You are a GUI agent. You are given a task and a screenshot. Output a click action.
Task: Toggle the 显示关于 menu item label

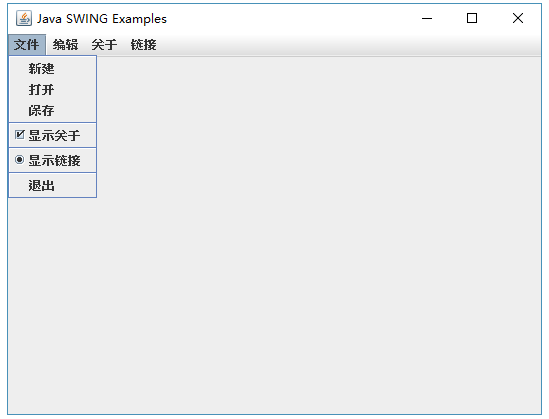(x=54, y=135)
